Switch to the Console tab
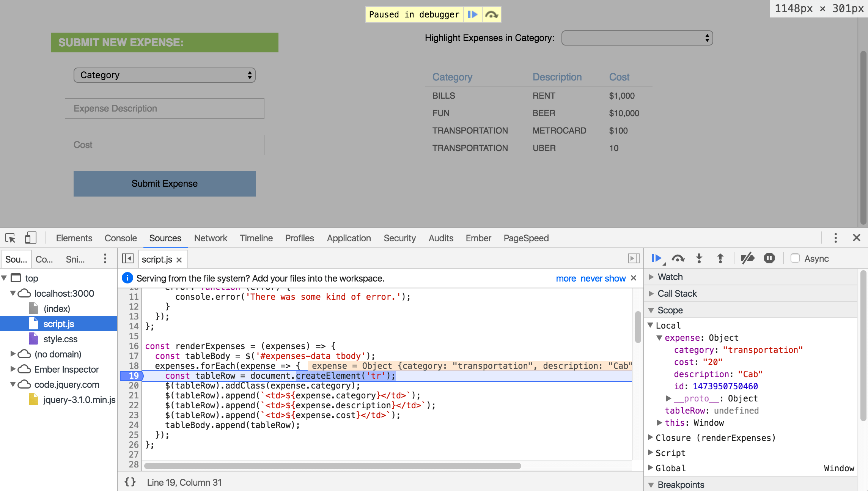The height and width of the screenshot is (491, 868). [120, 238]
